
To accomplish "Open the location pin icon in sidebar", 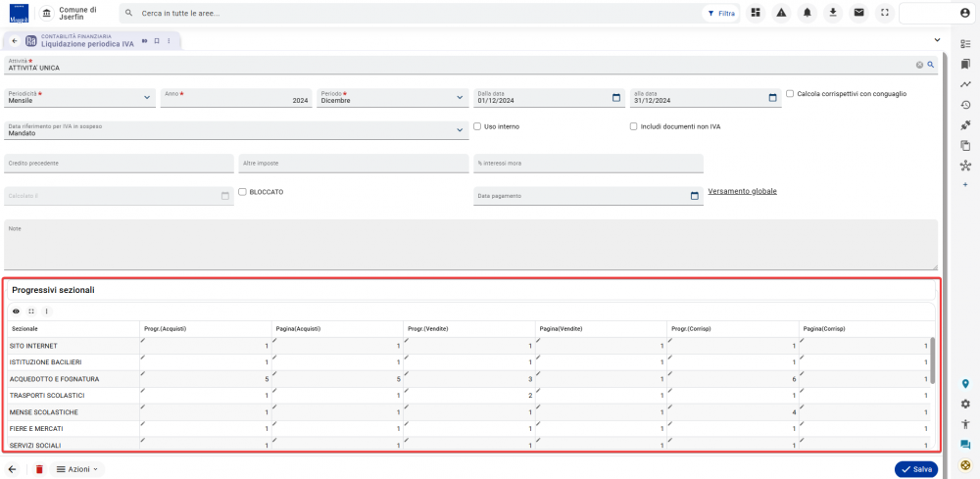I will pos(965,383).
